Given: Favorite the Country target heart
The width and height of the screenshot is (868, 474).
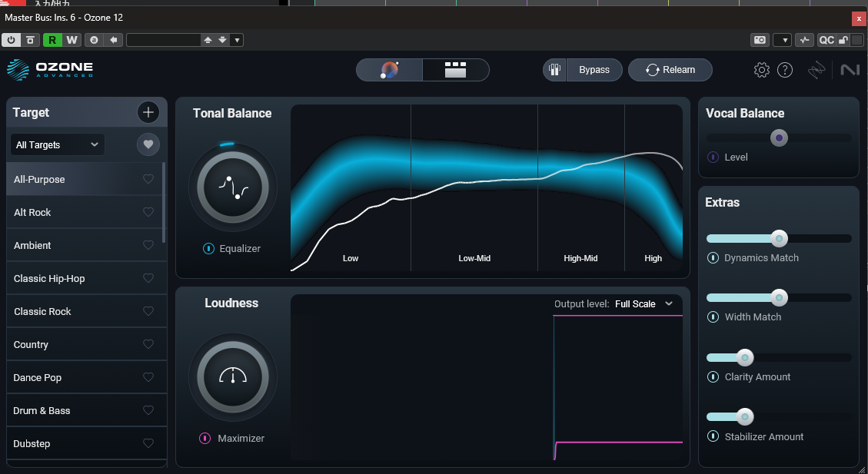Looking at the screenshot, I should pyautogui.click(x=148, y=344).
